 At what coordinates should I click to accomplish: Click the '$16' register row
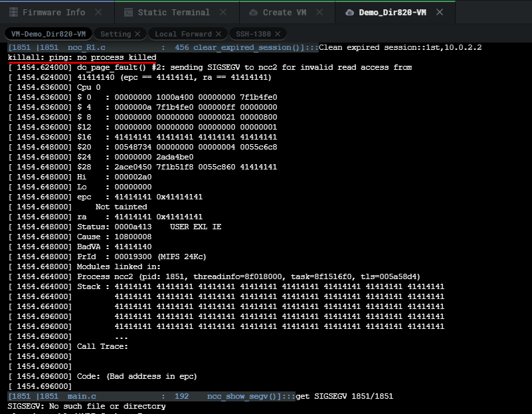pos(143,137)
